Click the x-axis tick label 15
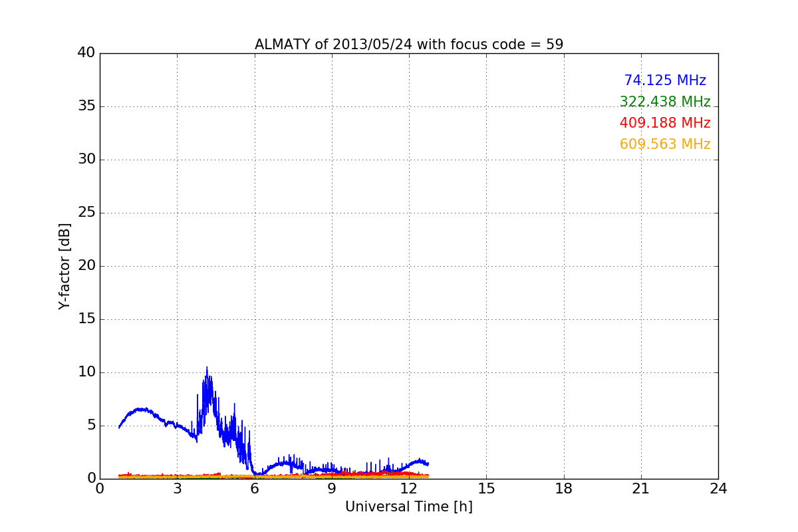Viewport: 798px width, 532px height. 486,489
